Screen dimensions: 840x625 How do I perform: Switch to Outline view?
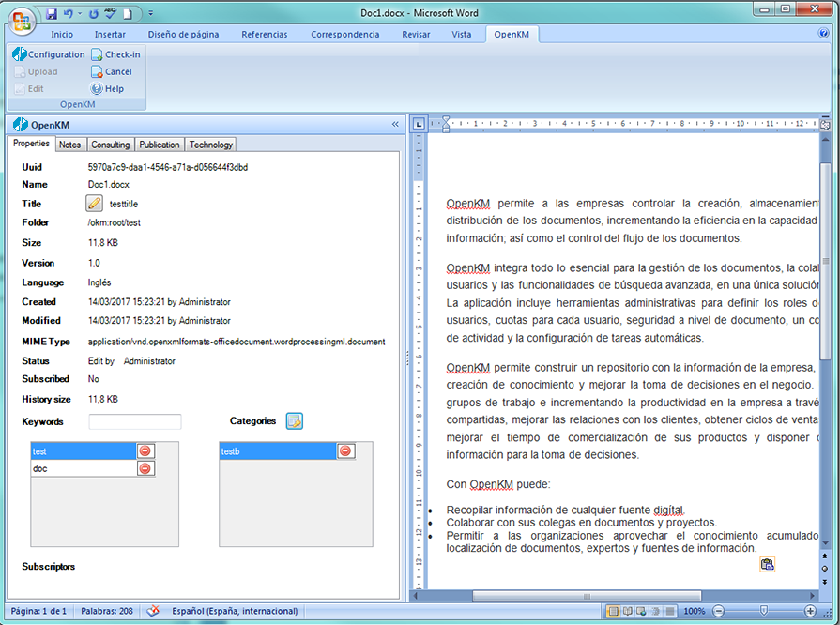click(x=655, y=611)
